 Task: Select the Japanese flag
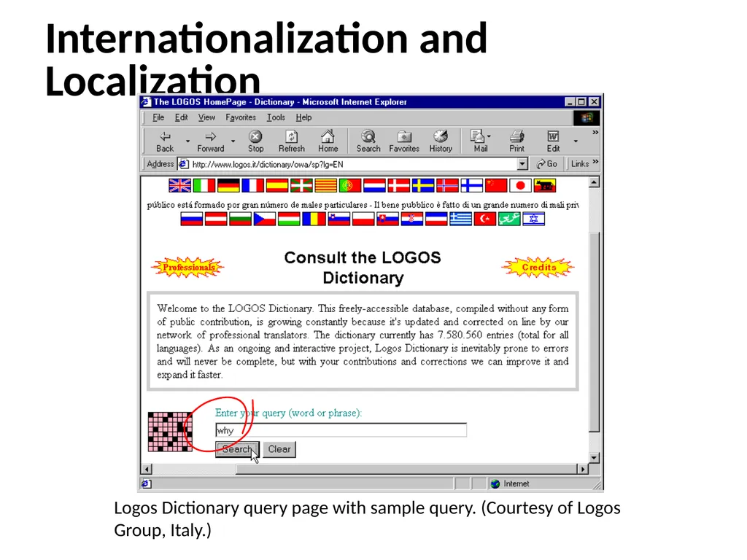point(520,186)
